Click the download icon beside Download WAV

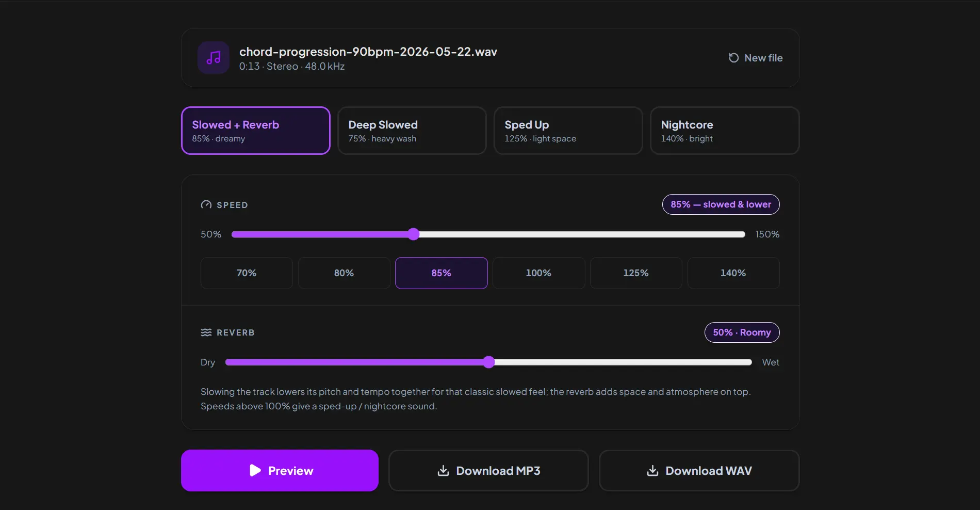click(x=652, y=470)
